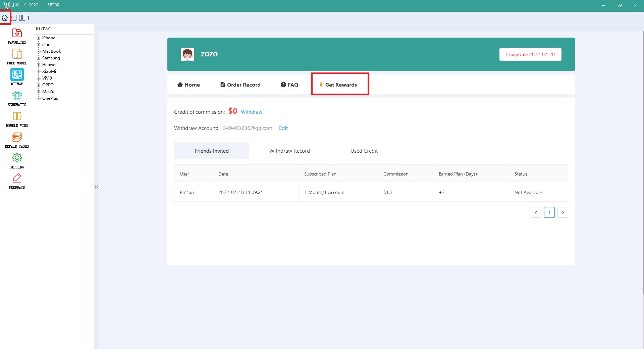Viewport: 644px width, 349px height.
Task: Collapse the side panel with the double-chevron
Action: point(96,187)
